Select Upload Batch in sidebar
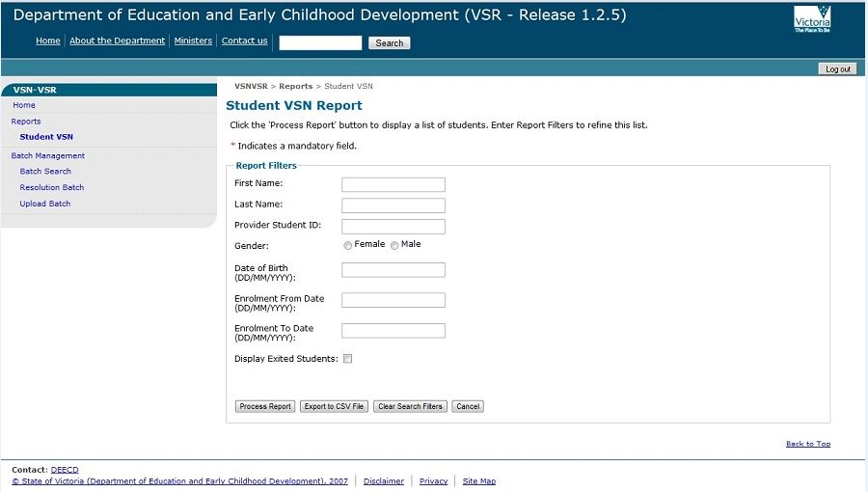This screenshot has height=492, width=868. [45, 204]
